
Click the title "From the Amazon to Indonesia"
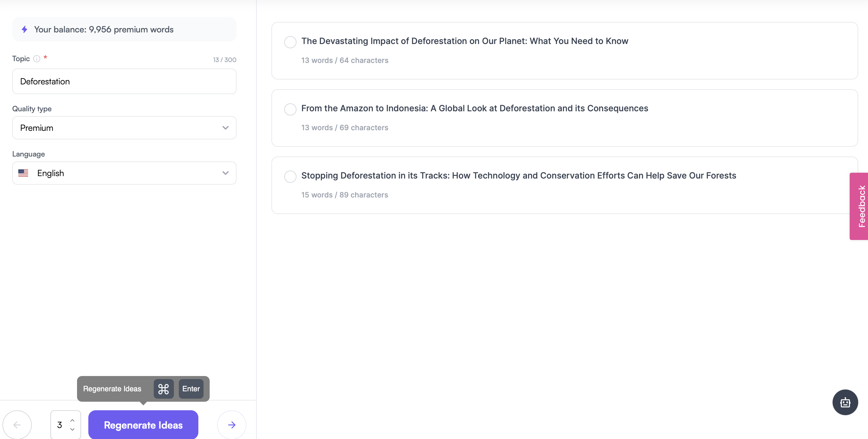(474, 108)
